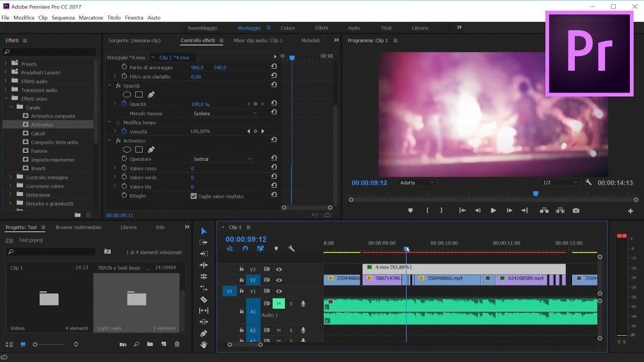Export frame with the camera icon

click(x=576, y=211)
